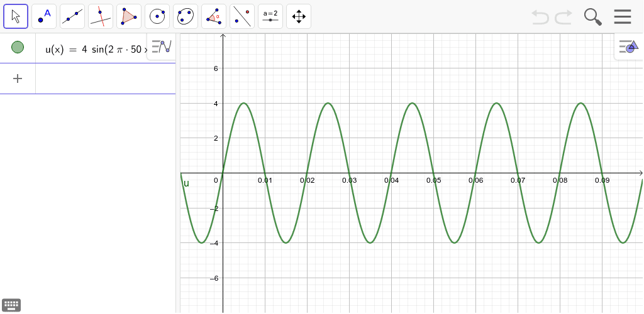Click y-axis label 6
The width and height of the screenshot is (644, 314).
[x=216, y=68]
